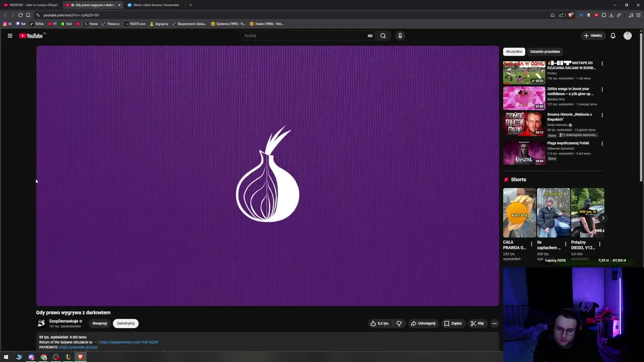Open the Zagraj.my bookmark
Image resolution: width=644 pixels, height=362 pixels.
click(x=159, y=24)
